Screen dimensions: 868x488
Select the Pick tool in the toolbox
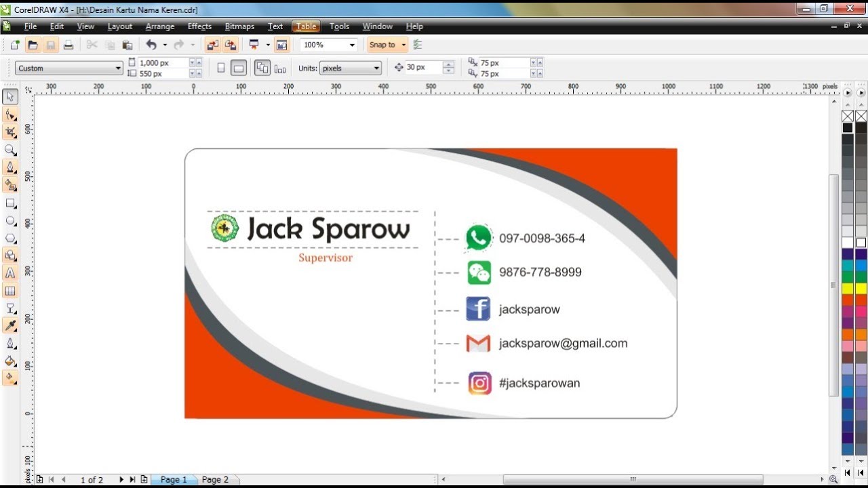point(10,97)
